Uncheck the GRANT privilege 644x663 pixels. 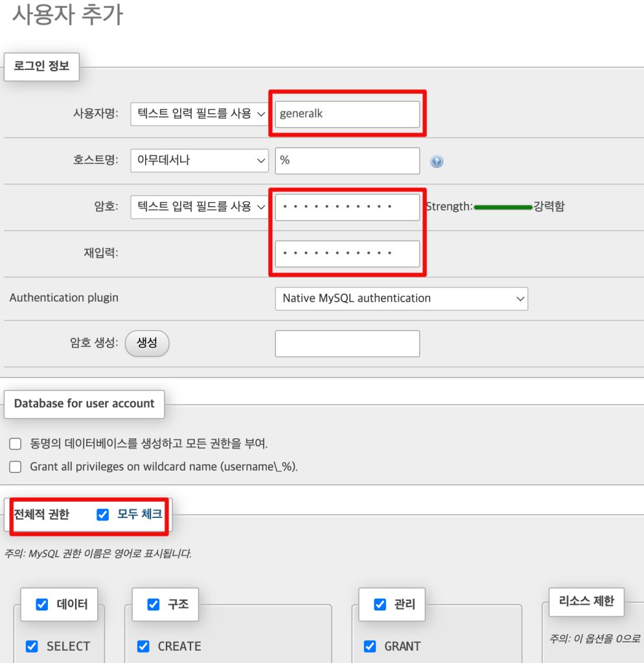pos(370,646)
